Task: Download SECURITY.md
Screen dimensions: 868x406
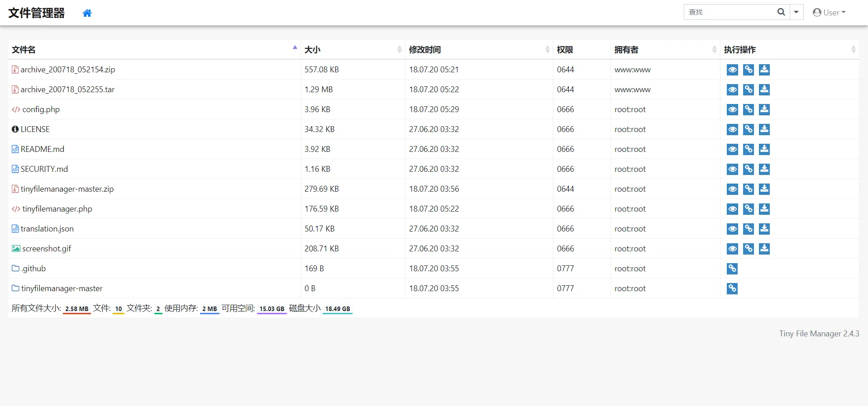Action: (764, 169)
